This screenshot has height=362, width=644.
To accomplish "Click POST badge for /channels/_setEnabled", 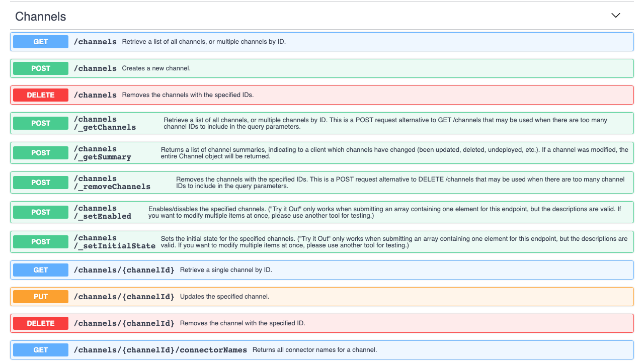I will pyautogui.click(x=41, y=212).
